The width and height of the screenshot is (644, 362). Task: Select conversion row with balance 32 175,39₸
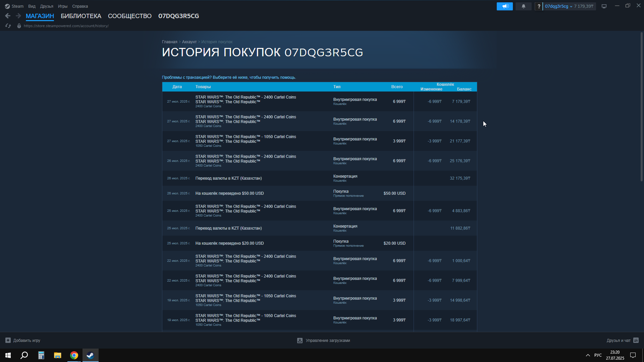[319, 178]
